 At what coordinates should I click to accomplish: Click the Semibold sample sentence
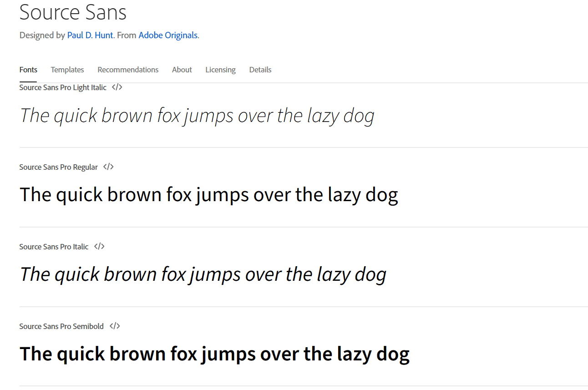coord(214,354)
